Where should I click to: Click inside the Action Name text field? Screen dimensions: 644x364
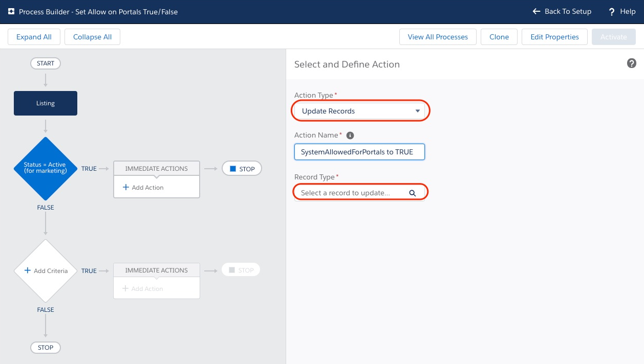tap(359, 152)
